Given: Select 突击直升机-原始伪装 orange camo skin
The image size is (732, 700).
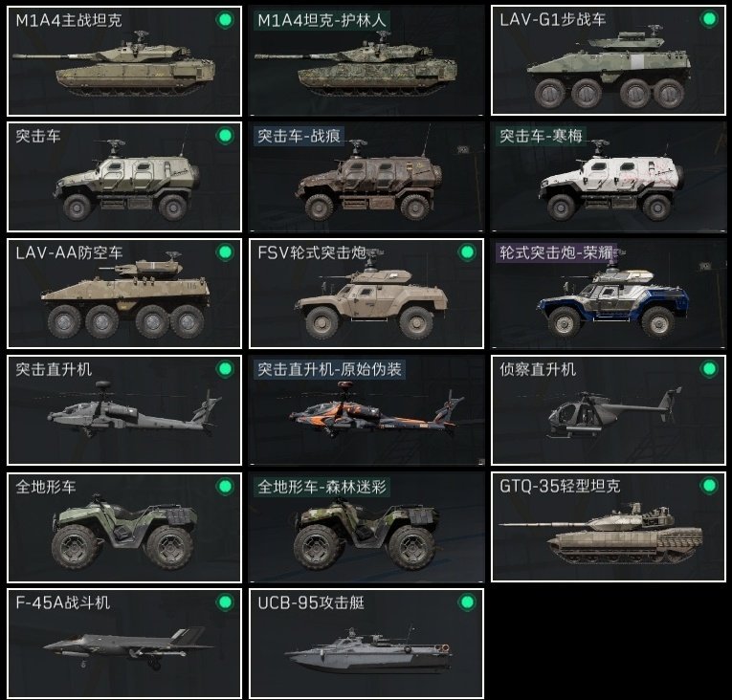Looking at the screenshot, I should coord(366,410).
